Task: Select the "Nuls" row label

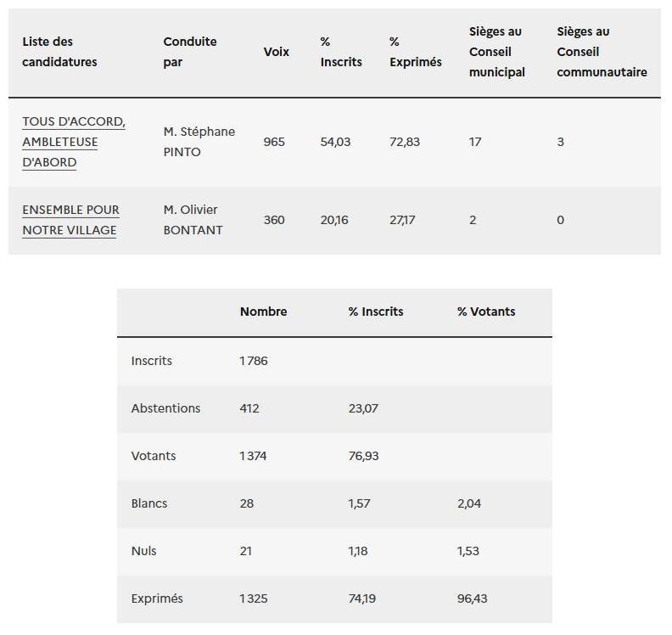Action: point(144,551)
